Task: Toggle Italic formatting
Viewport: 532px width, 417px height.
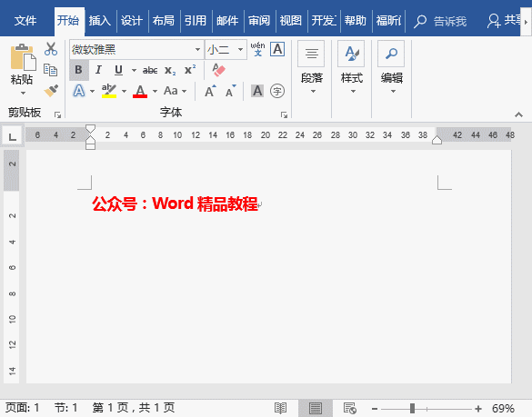Action: 98,70
